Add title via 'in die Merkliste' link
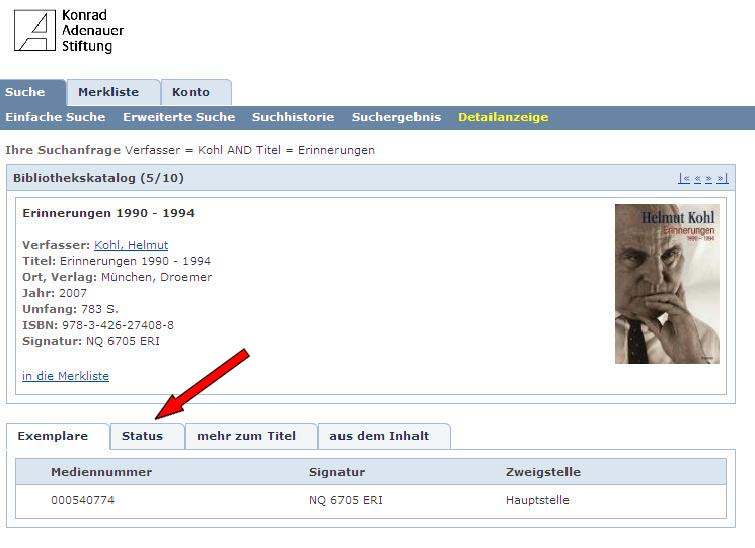755x548 pixels. (x=65, y=376)
